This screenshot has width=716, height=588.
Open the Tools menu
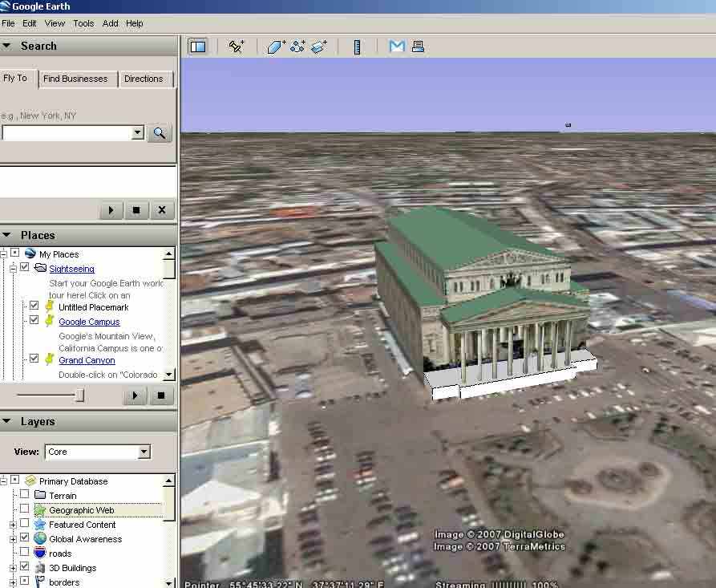tap(83, 23)
